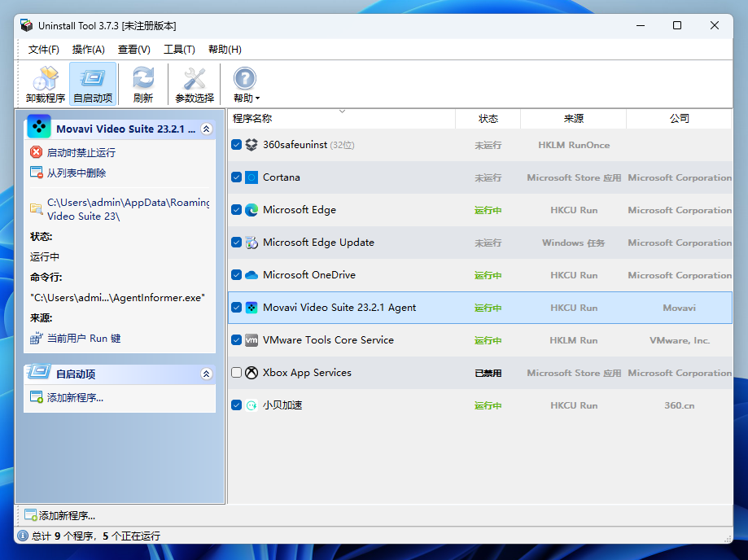Open the 帮助 toolbar dropdown
The width and height of the screenshot is (748, 560).
(243, 82)
